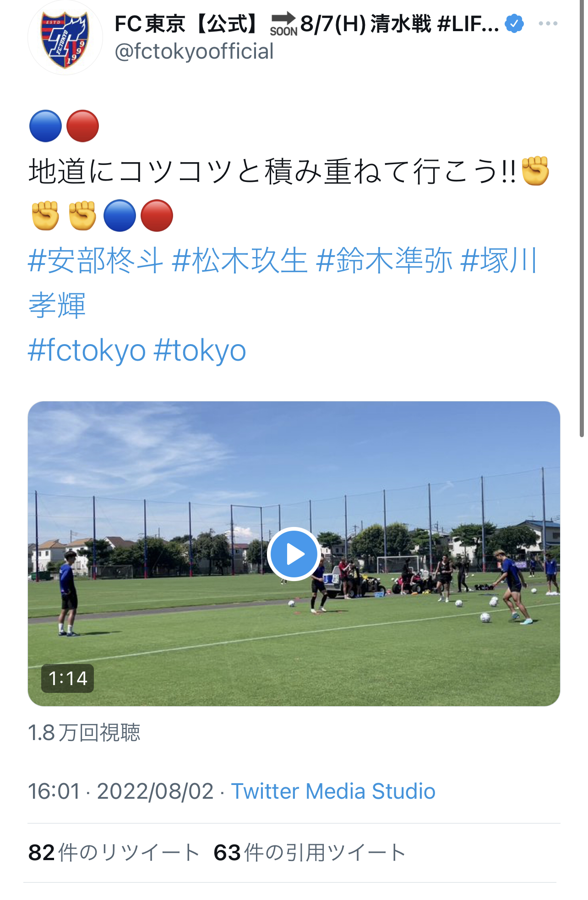This screenshot has width=588, height=900.
Task: Tap the 1:14 video duration badge
Action: point(68,678)
